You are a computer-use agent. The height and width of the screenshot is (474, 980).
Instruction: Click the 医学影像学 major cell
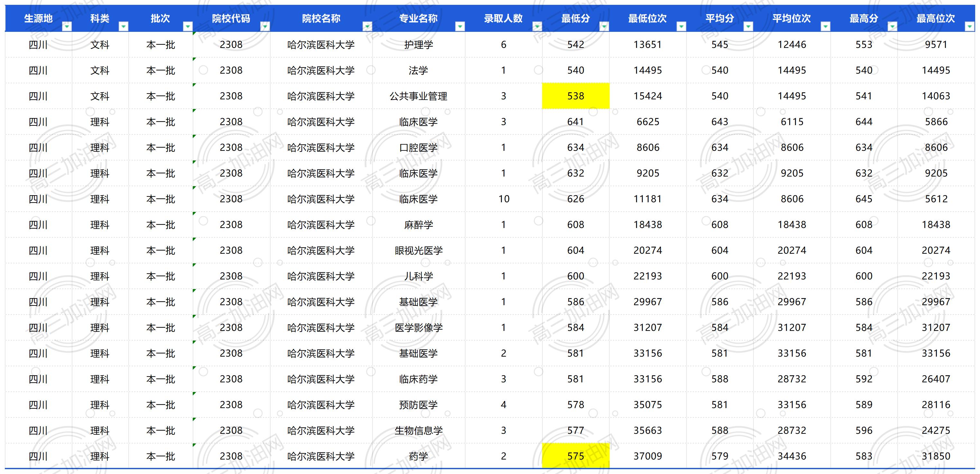[x=419, y=328]
